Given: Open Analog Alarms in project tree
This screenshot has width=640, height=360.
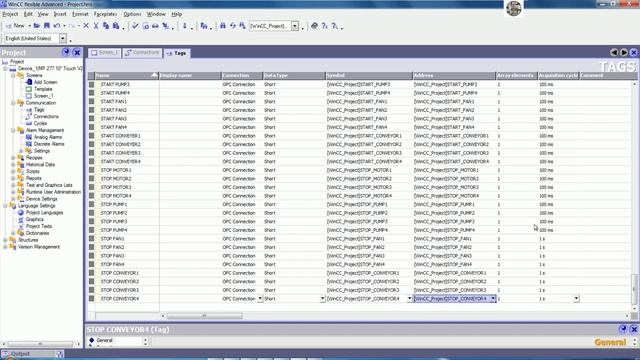Looking at the screenshot, I should coord(48,137).
